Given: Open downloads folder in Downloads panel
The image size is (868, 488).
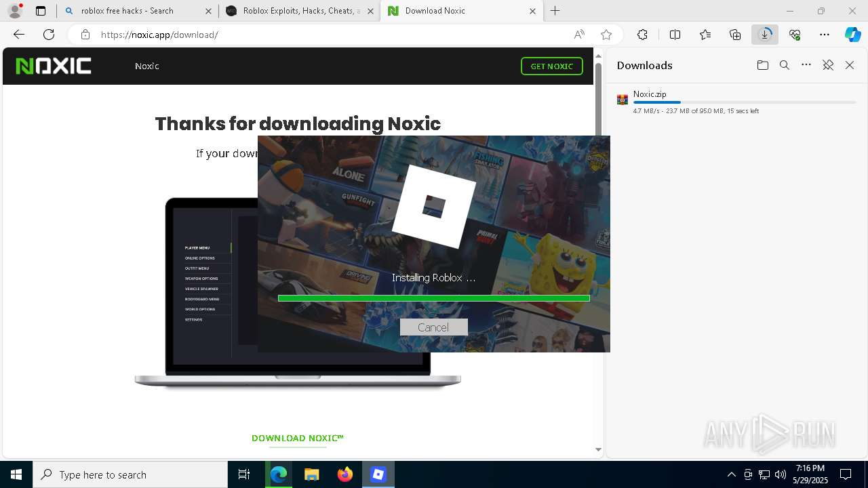Looking at the screenshot, I should pos(763,65).
